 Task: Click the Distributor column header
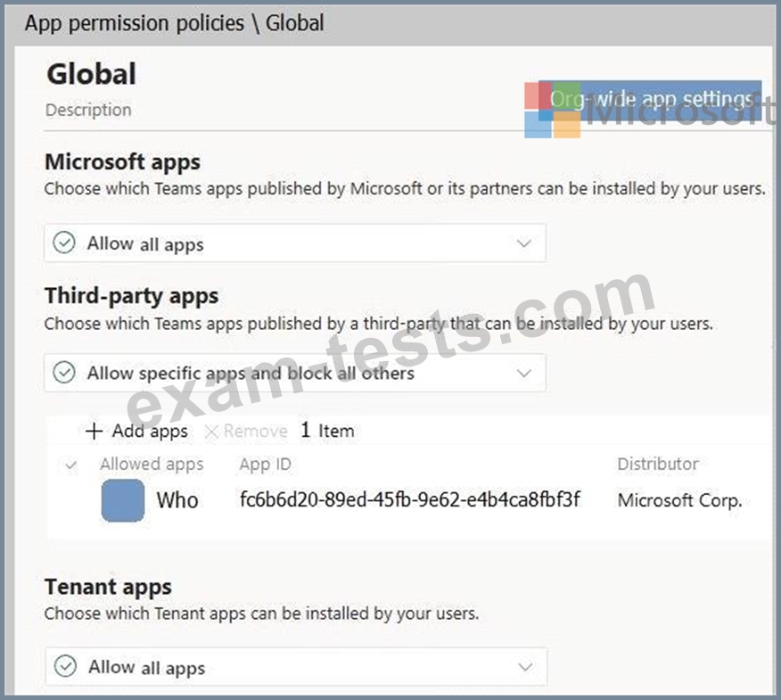(658, 464)
